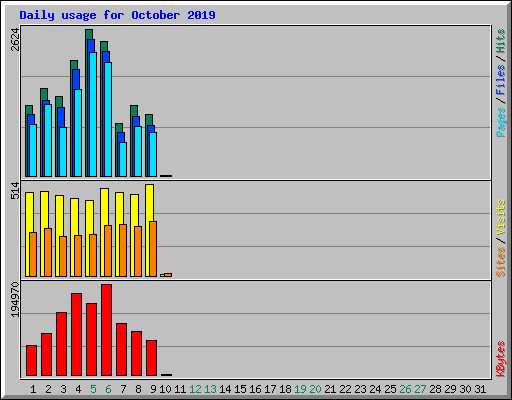Click the 2624 axis value label
Image resolution: width=512 pixels, height=400 pixels.
[15, 39]
